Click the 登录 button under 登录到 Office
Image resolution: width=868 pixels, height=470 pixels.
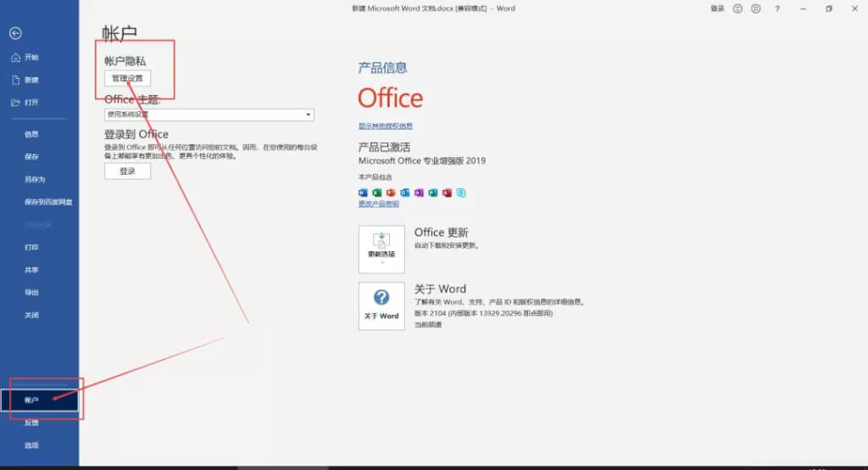(127, 171)
